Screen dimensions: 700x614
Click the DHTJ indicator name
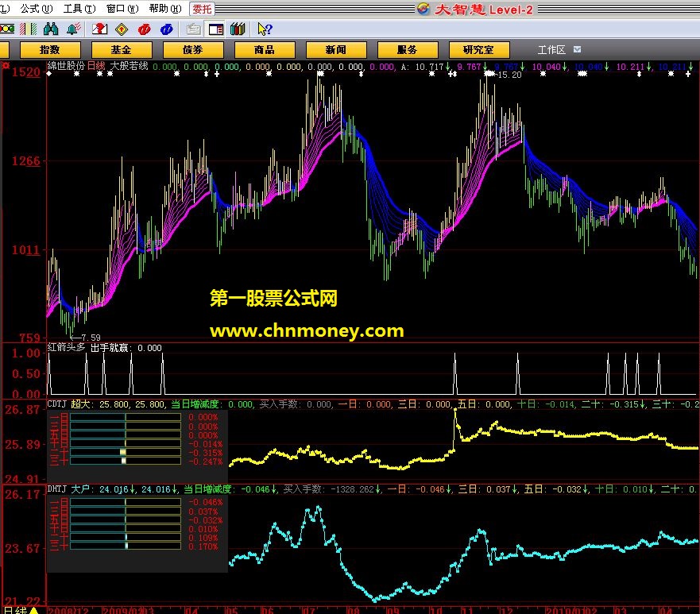point(56,489)
